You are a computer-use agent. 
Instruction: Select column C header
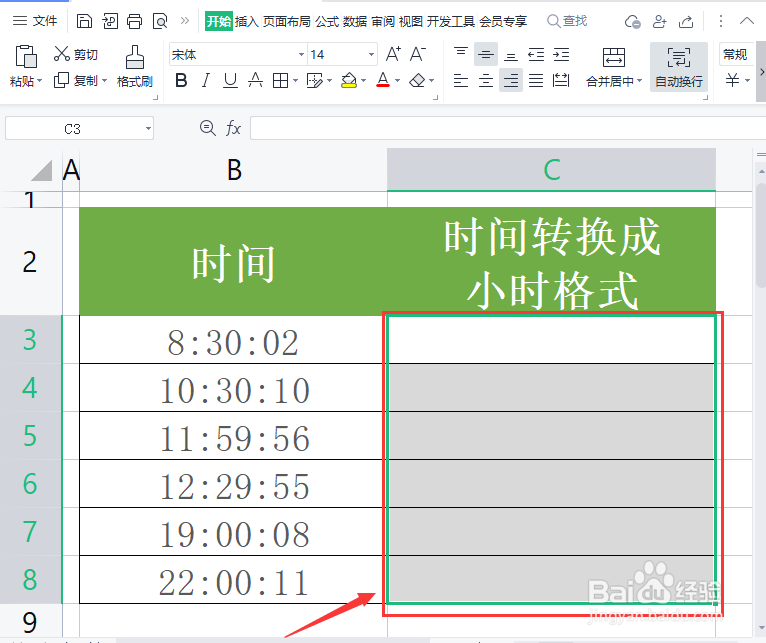552,170
